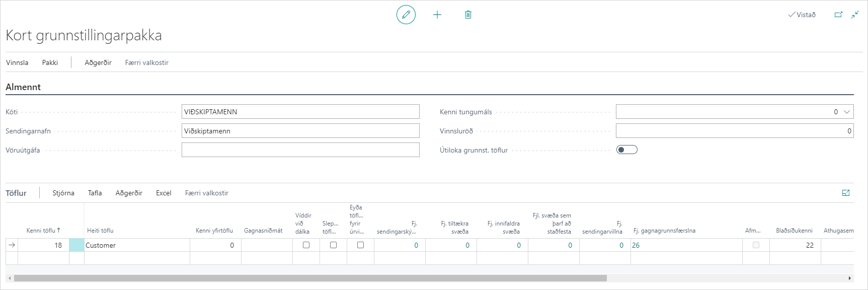Expand the Töflur section icon
The width and height of the screenshot is (868, 290).
tap(846, 193)
